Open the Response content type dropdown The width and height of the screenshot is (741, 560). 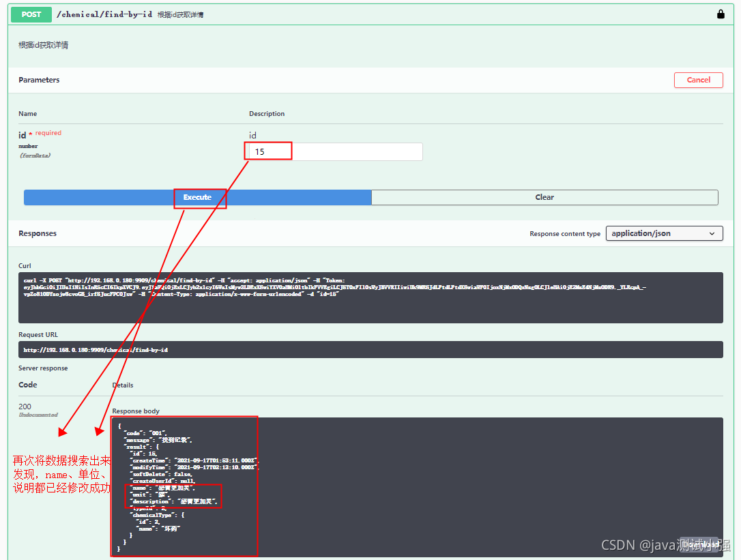(664, 233)
